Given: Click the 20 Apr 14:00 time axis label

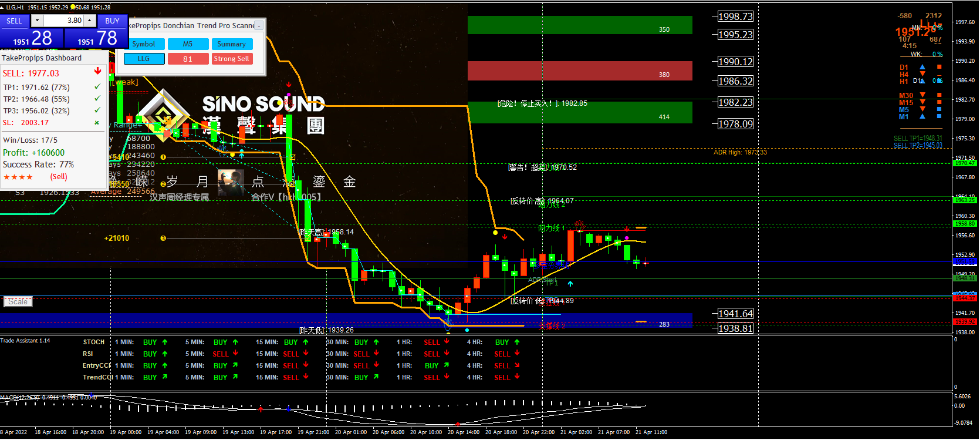Looking at the screenshot, I should 464,432.
